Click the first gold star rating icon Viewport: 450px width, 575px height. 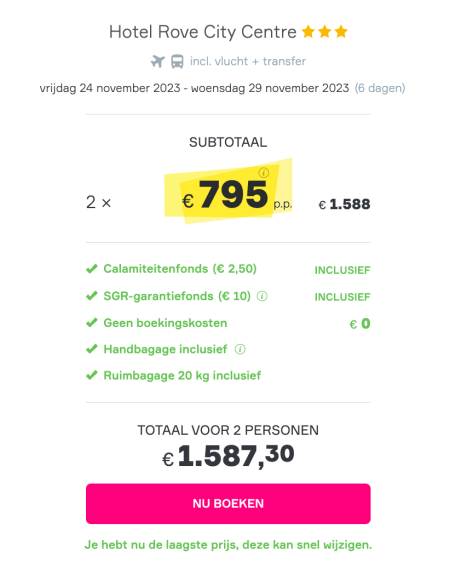308,32
